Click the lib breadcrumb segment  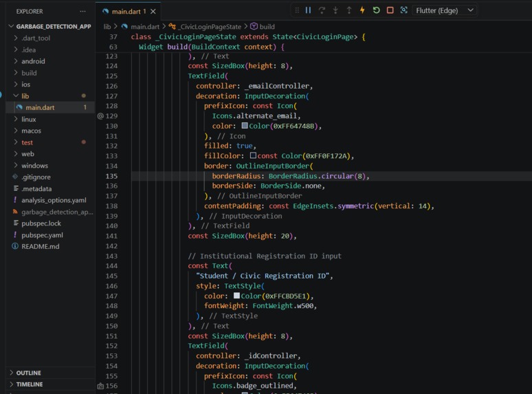tap(107, 26)
